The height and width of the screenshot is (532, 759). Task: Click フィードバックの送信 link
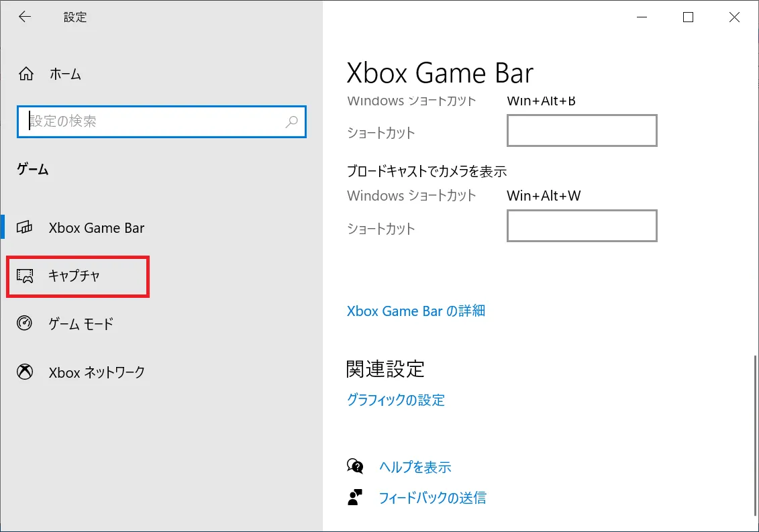pos(432,498)
